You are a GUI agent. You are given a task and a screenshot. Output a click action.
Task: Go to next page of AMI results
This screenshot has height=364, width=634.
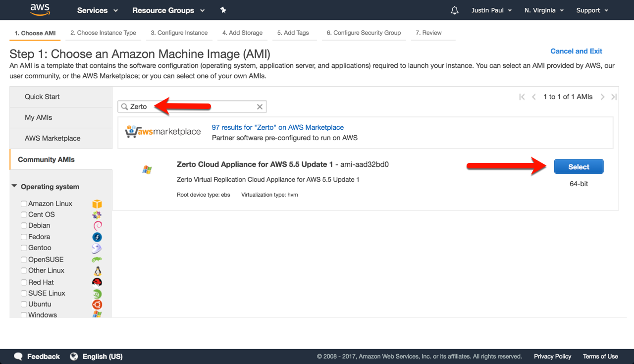(602, 97)
